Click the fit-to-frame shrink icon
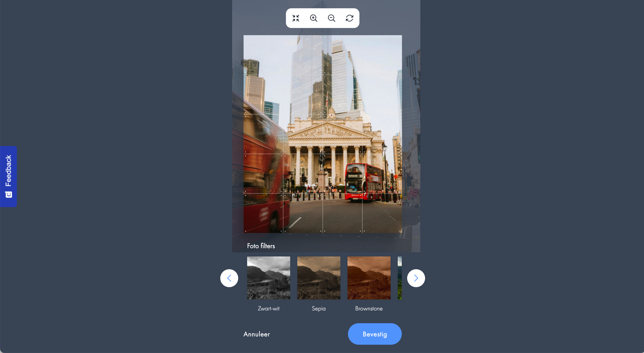The height and width of the screenshot is (353, 644). (x=296, y=18)
